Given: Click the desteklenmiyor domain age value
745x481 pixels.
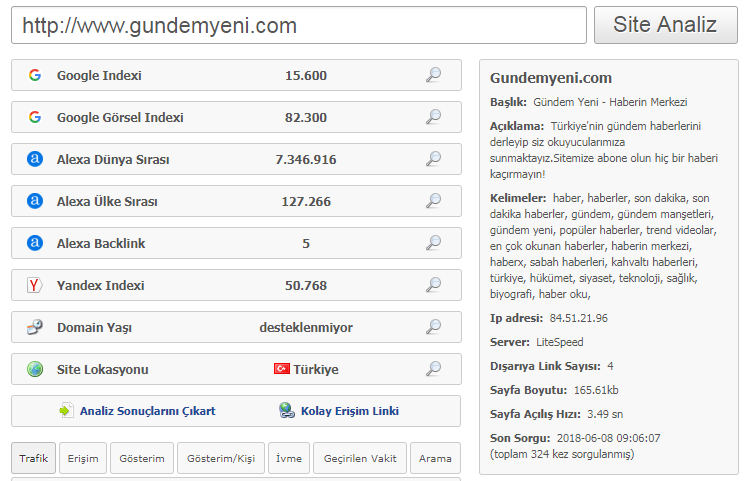Looking at the screenshot, I should pyautogui.click(x=306, y=327).
